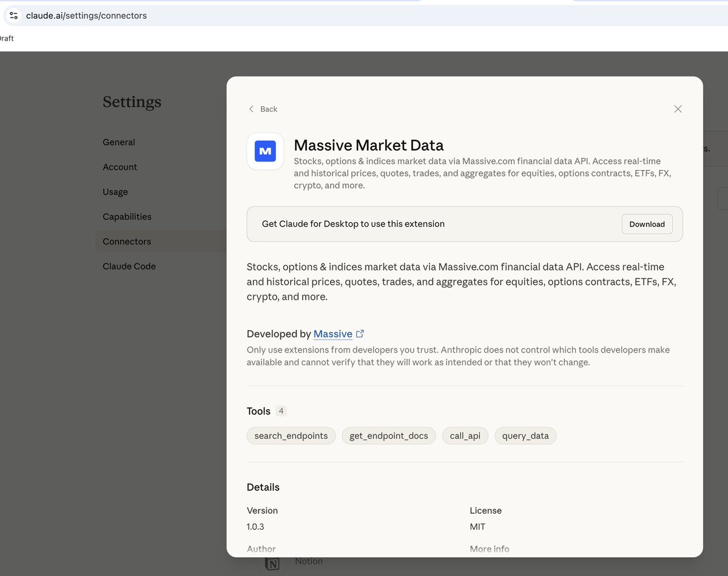Screen dimensions: 728x576
Task: Open Account settings section
Action: 120,167
